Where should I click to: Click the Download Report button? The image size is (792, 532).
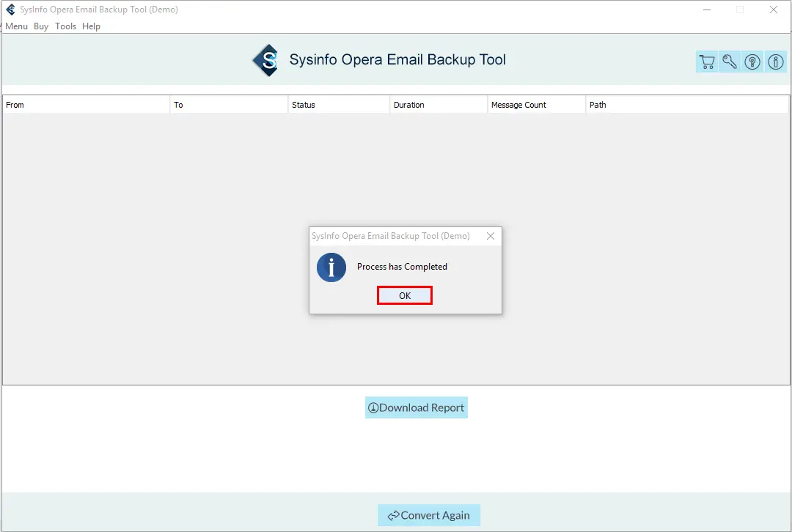coord(417,407)
